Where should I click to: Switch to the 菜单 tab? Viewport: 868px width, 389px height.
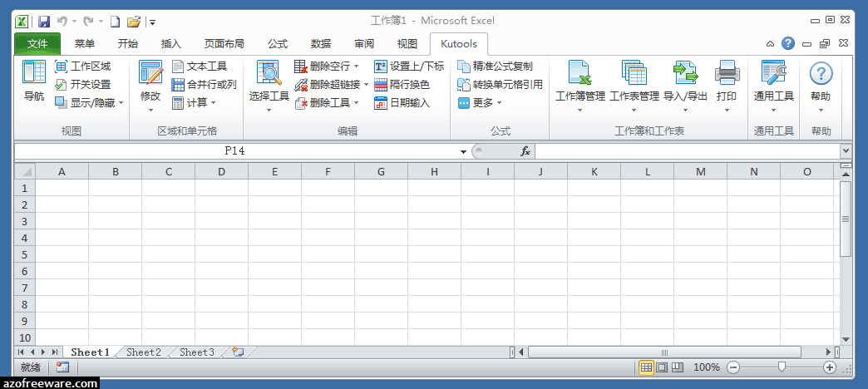85,44
